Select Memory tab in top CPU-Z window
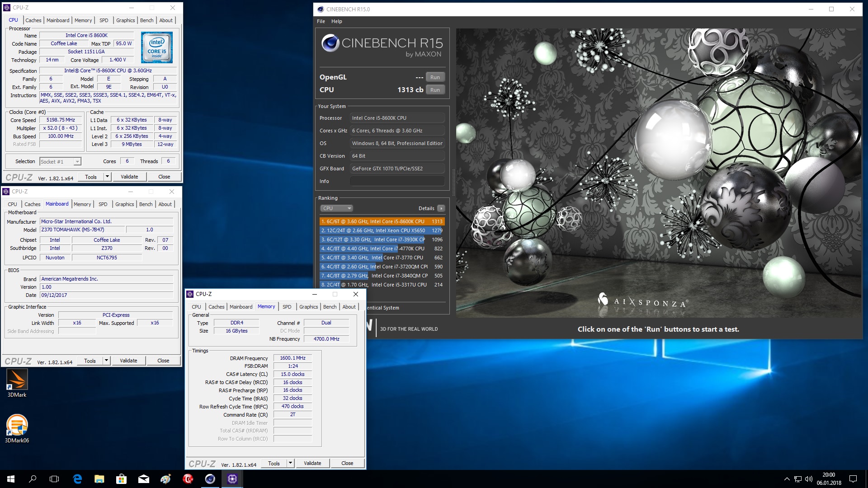Image resolution: width=868 pixels, height=488 pixels. tap(83, 20)
